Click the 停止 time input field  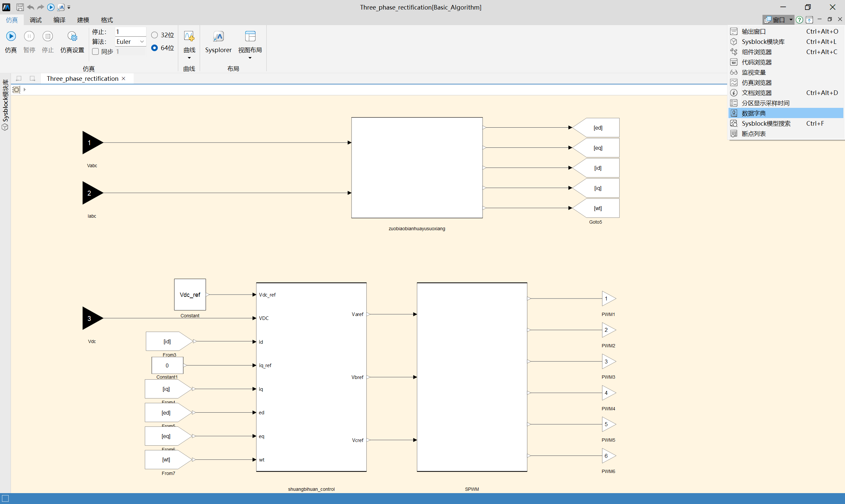point(130,32)
